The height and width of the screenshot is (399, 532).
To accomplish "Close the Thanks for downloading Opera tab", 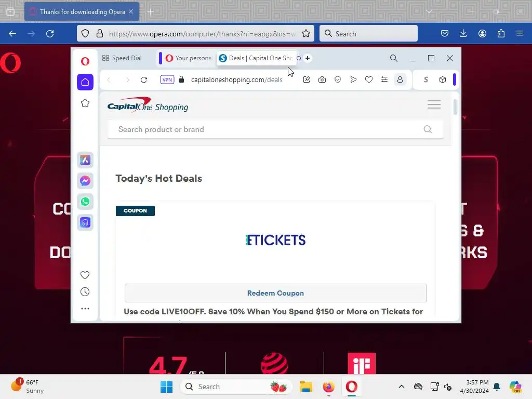I will click(x=131, y=11).
